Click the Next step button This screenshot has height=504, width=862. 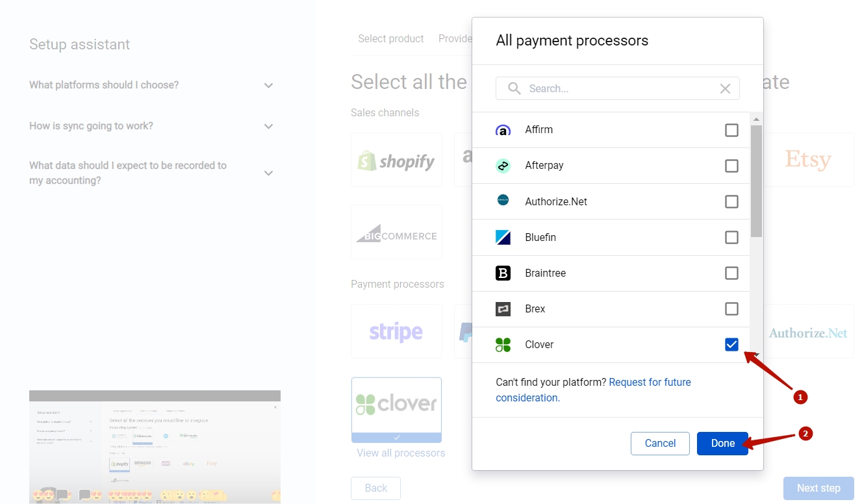click(x=818, y=488)
